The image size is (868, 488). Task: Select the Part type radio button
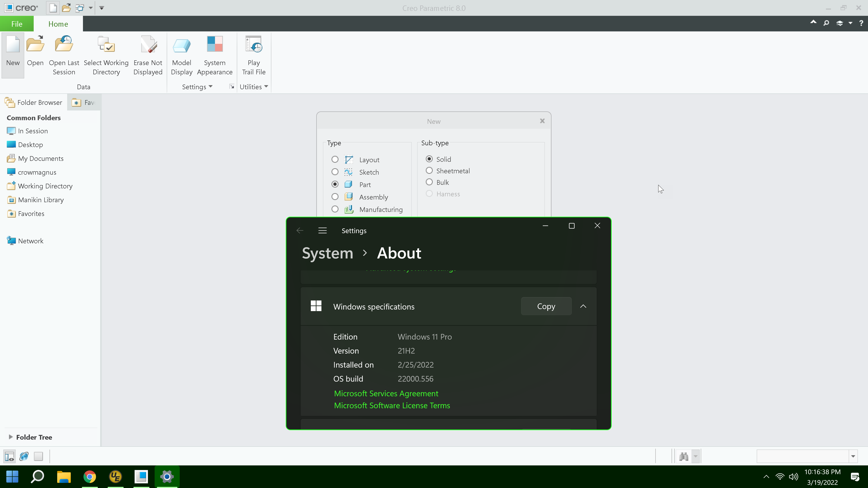tap(335, 184)
